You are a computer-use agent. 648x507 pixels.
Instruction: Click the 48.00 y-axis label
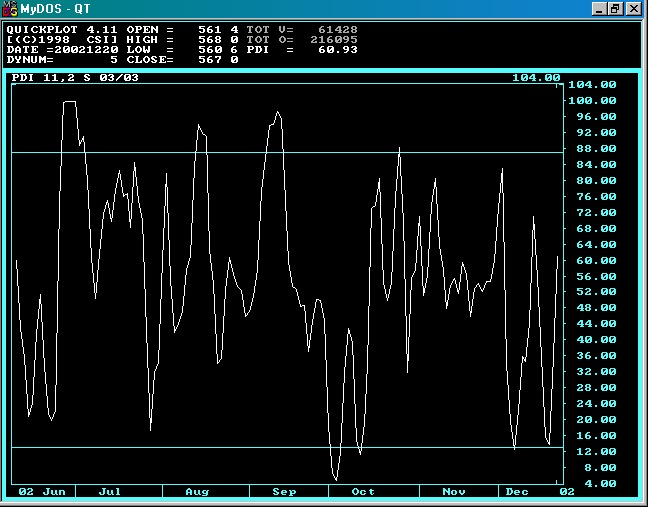596,308
